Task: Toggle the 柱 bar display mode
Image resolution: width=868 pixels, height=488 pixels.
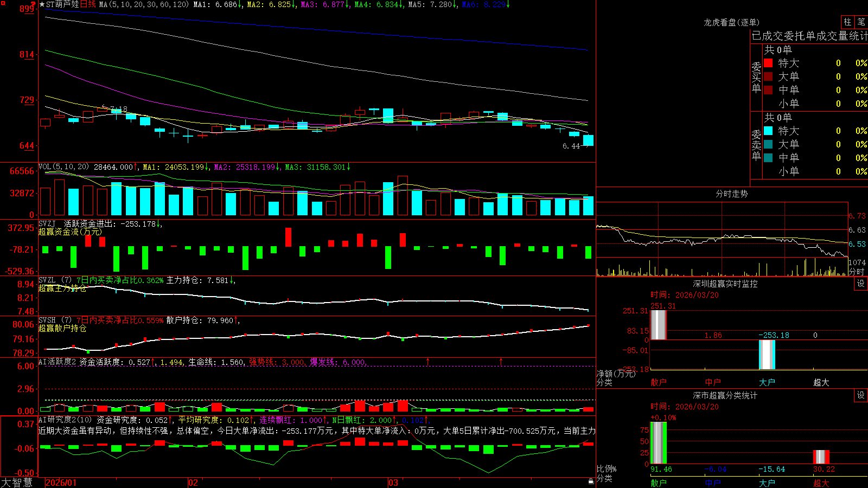Action: (847, 22)
